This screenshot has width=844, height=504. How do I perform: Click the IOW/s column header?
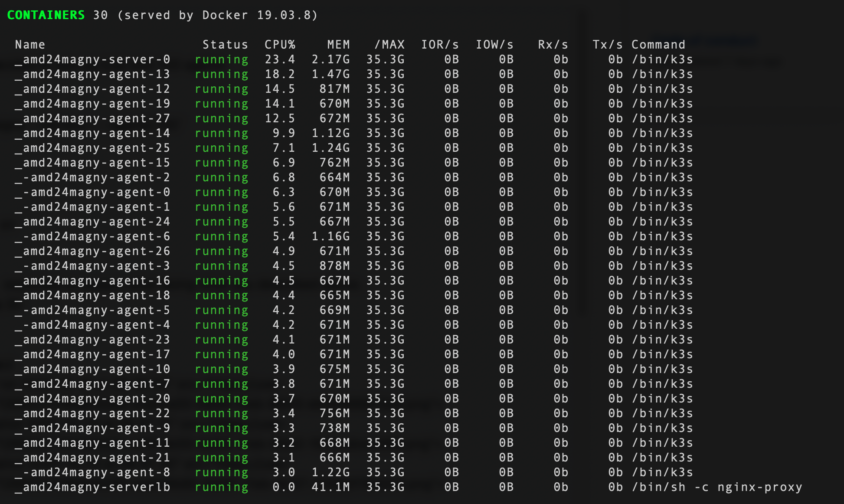click(495, 45)
